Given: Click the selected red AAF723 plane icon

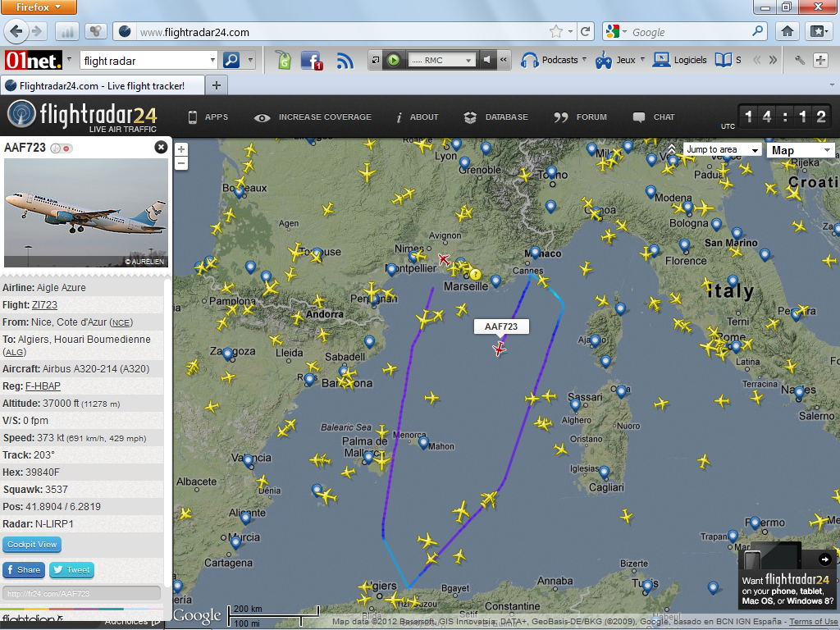Looking at the screenshot, I should 499,350.
